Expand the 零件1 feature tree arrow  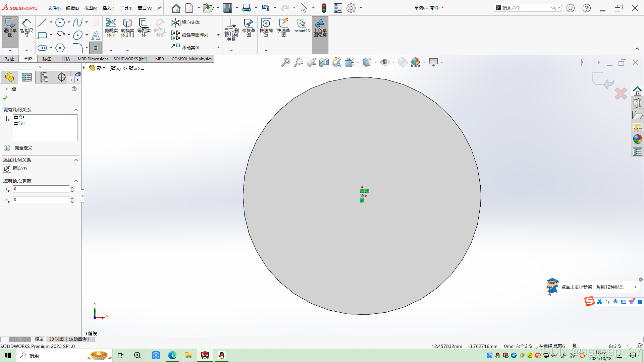tap(84, 68)
